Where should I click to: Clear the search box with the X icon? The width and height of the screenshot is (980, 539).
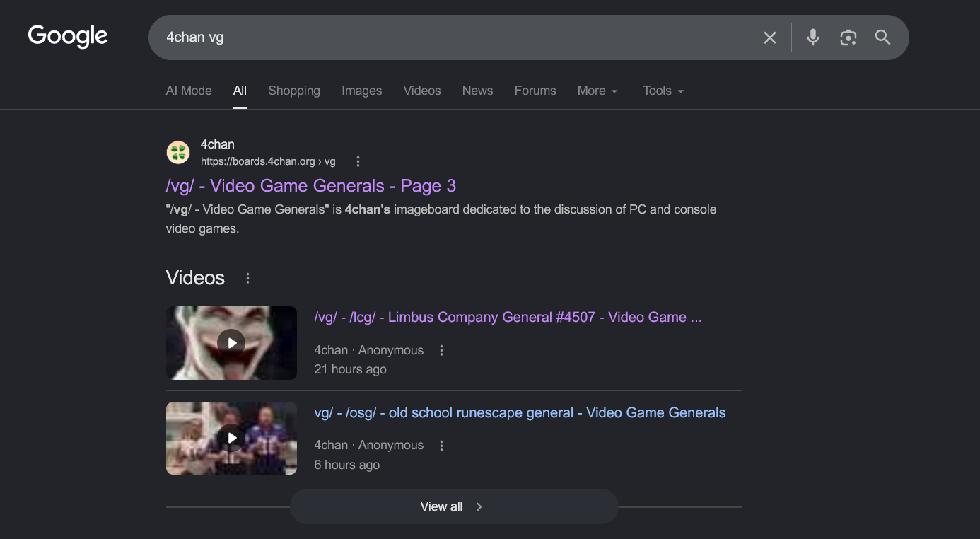pyautogui.click(x=770, y=37)
